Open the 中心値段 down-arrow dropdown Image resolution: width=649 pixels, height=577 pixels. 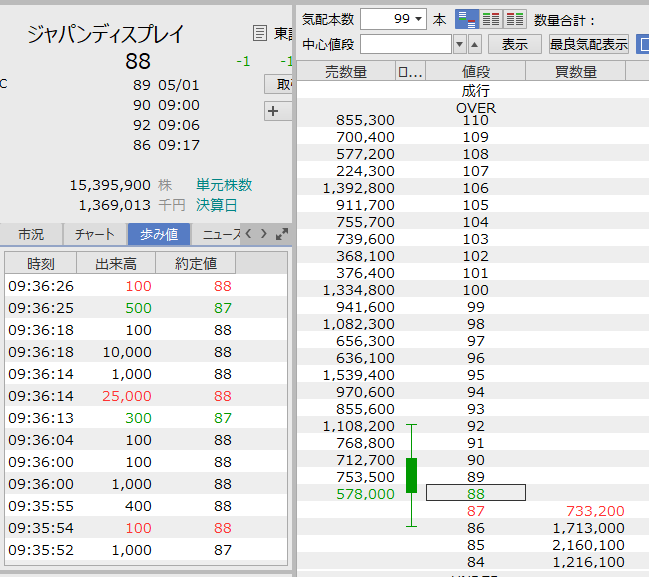point(459,44)
